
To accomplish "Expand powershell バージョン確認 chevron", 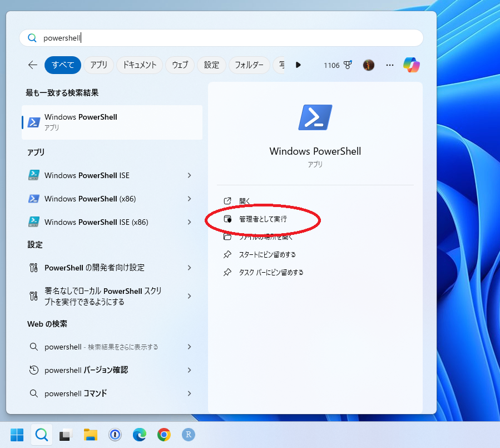I will [190, 370].
